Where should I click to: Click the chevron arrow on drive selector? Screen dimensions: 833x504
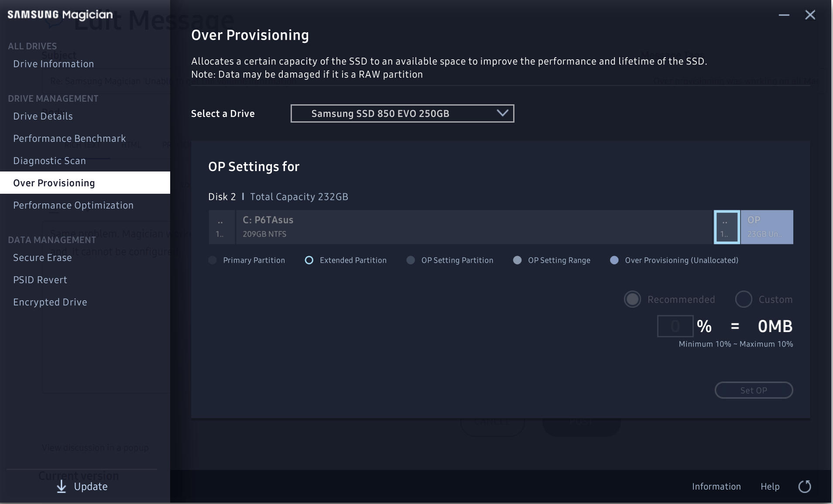pos(503,113)
